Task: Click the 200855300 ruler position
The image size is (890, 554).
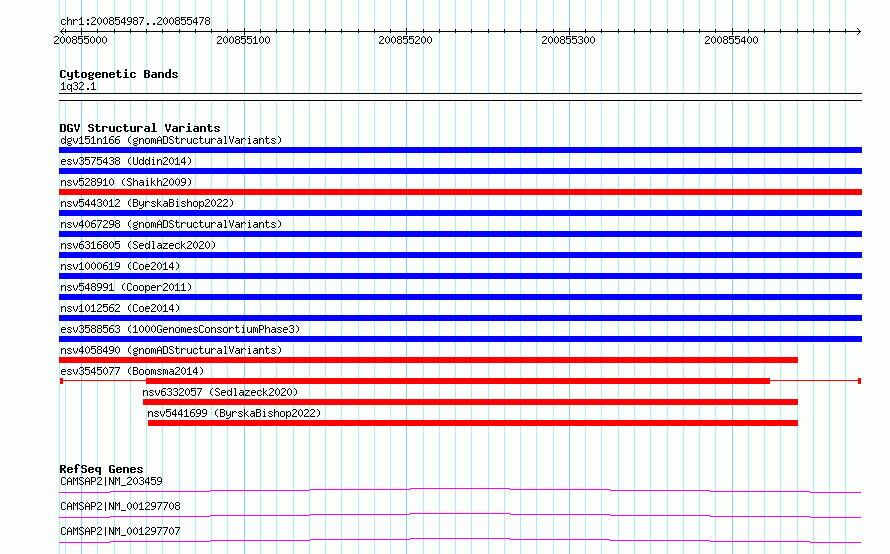Action: (568, 40)
